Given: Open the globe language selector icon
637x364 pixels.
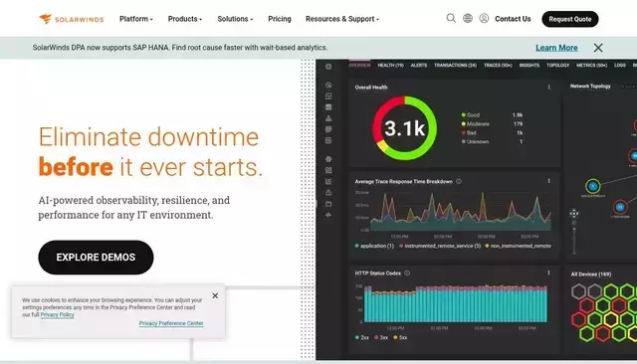Looking at the screenshot, I should (x=468, y=18).
